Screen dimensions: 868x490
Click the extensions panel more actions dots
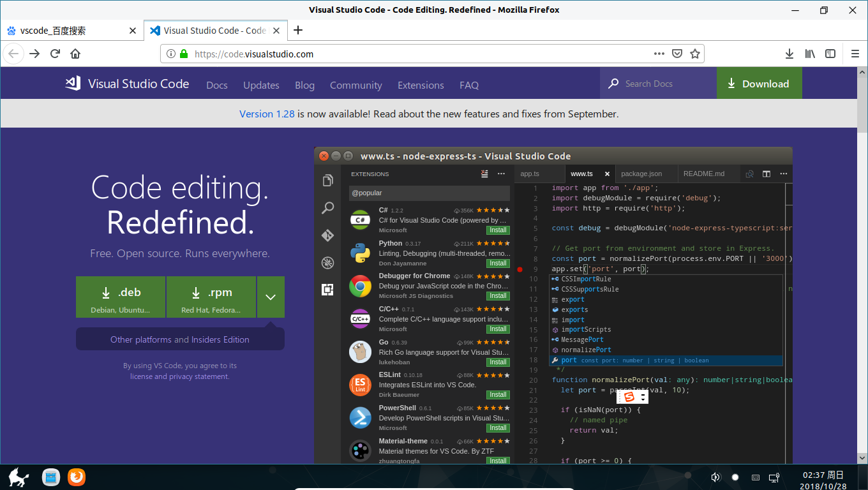[501, 174]
